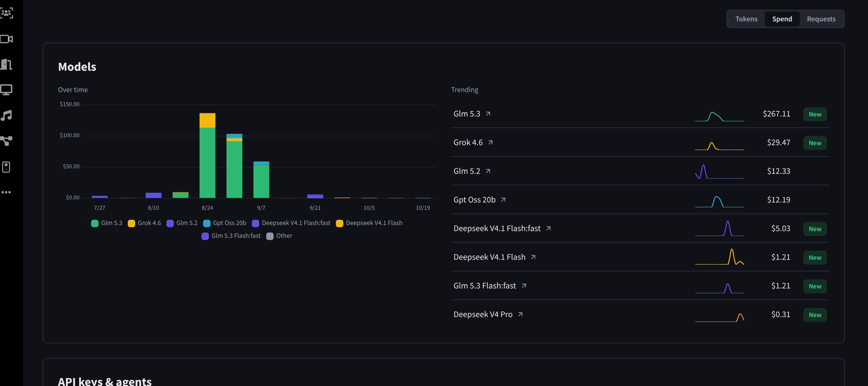Screen dimensions: 868x386
Task: Open the Grok 4.6 trending model
Action: click(468, 142)
